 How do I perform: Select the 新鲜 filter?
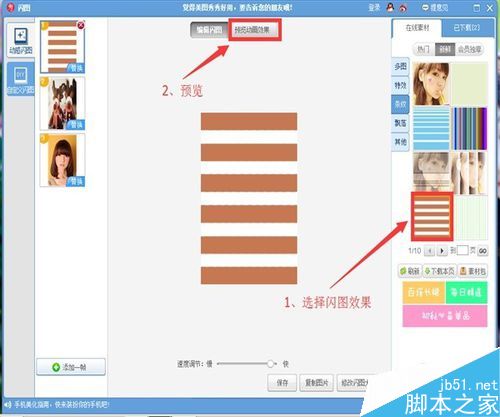[x=445, y=50]
